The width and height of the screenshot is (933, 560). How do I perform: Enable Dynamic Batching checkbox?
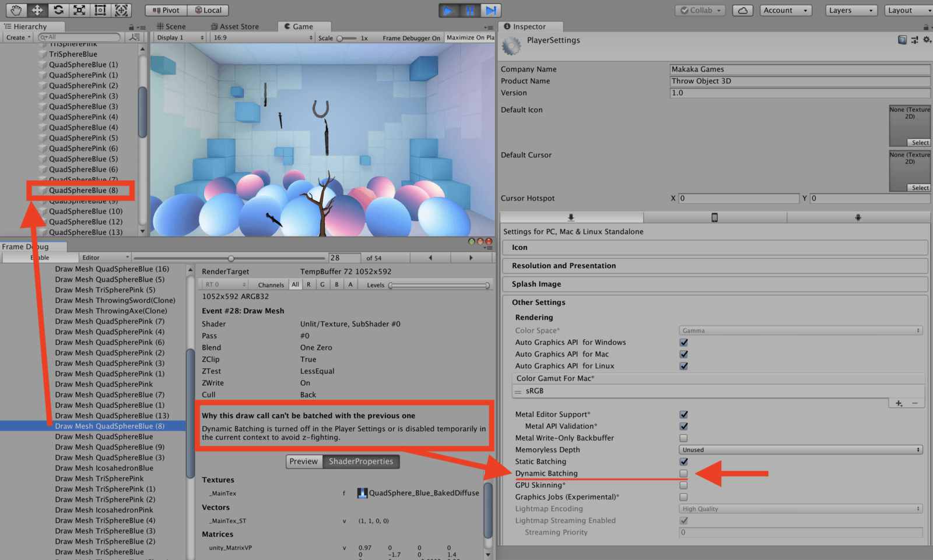click(x=683, y=473)
